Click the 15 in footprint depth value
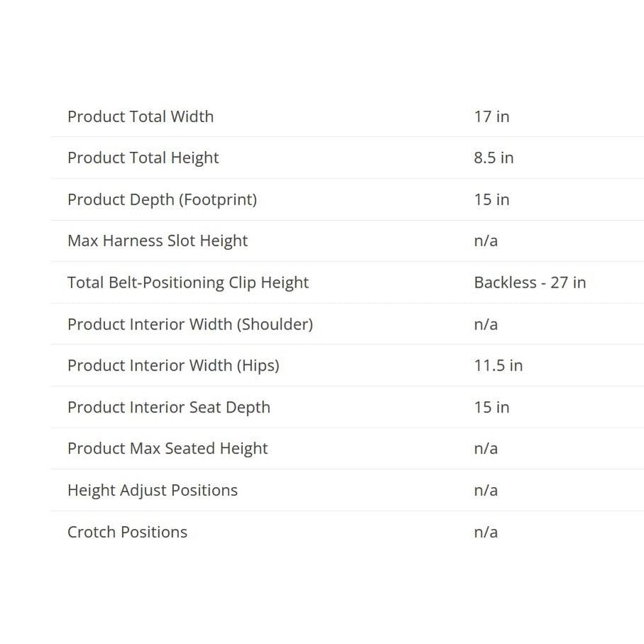 tap(491, 200)
